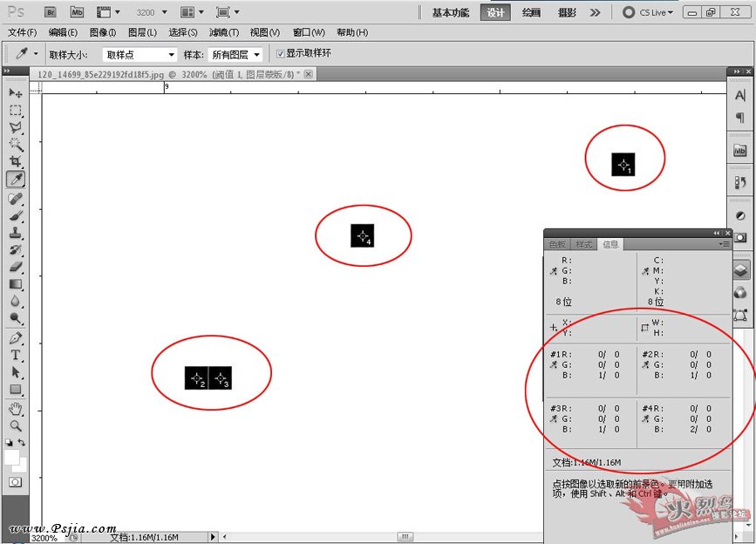Select the Pen tool
This screenshot has width=756, height=544.
coord(16,337)
